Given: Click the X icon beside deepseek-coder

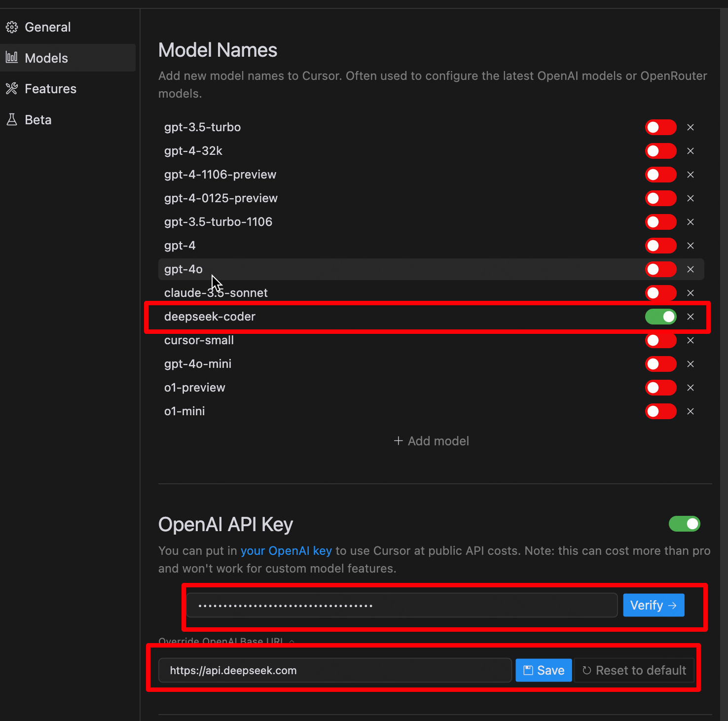Looking at the screenshot, I should tap(691, 317).
